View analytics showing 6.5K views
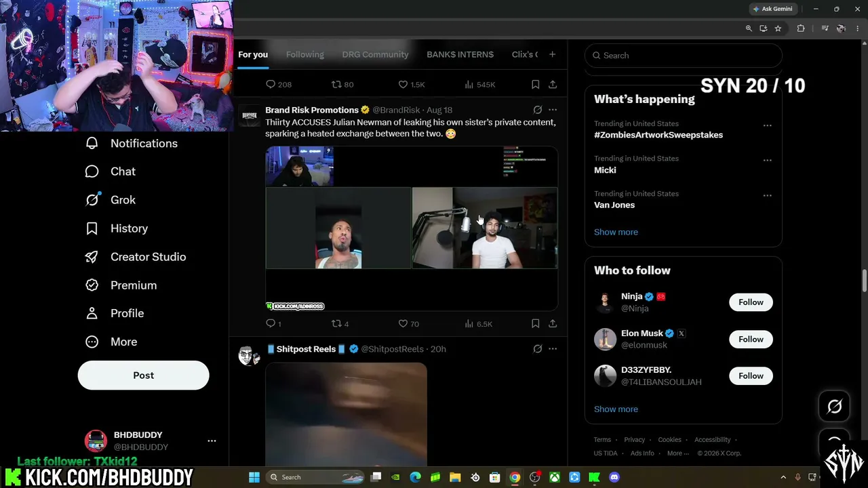This screenshot has height=488, width=868. [479, 324]
